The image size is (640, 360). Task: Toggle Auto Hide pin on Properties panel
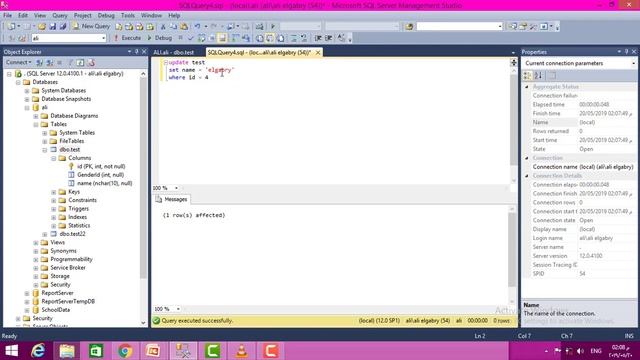627,52
